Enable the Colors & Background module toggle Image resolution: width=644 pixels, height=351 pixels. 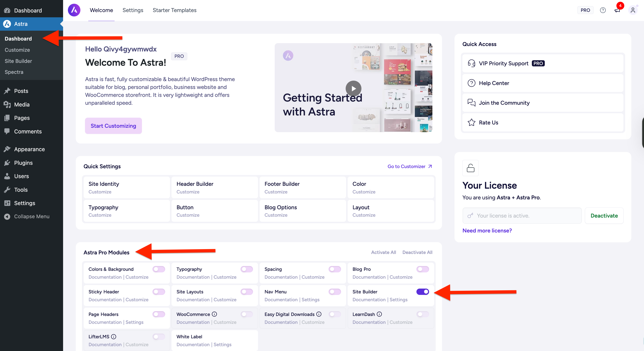(x=159, y=269)
